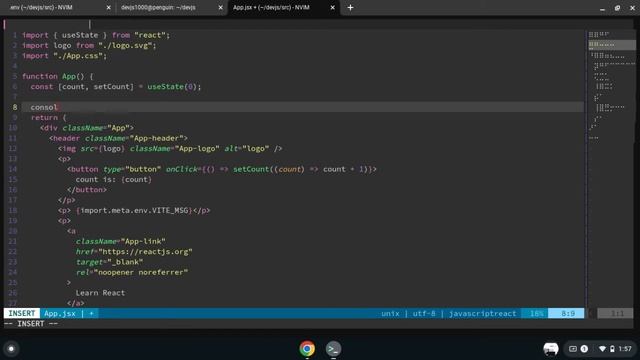Click the keyboard input tray icon
Viewport: 640px width, 360px height.
(573, 349)
